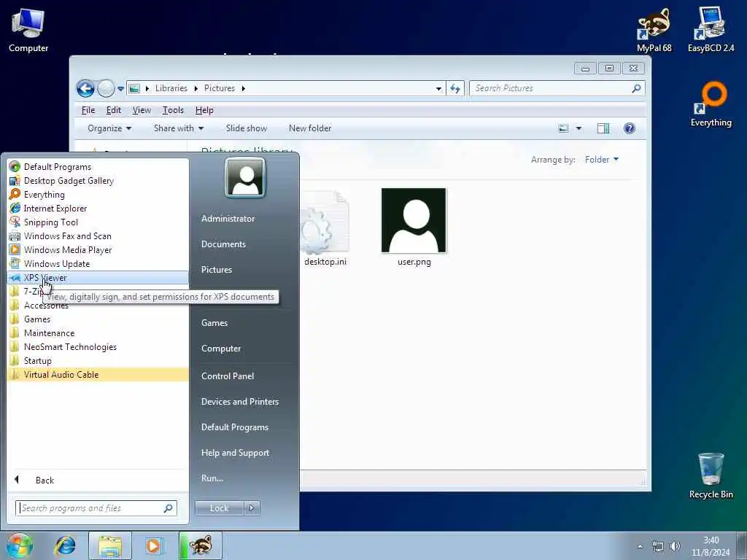Launch XPS Viewer

(x=98, y=278)
